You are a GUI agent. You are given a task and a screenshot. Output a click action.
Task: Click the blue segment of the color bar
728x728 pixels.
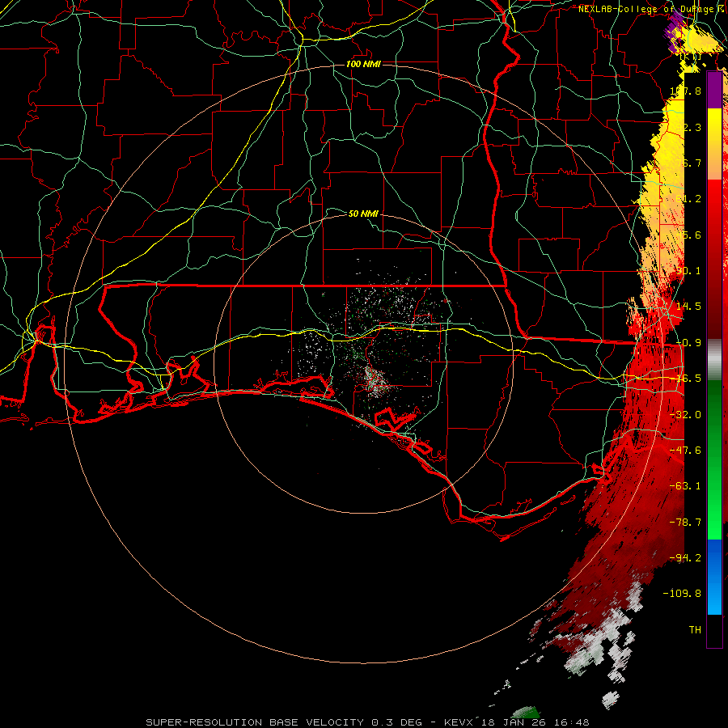(x=714, y=577)
